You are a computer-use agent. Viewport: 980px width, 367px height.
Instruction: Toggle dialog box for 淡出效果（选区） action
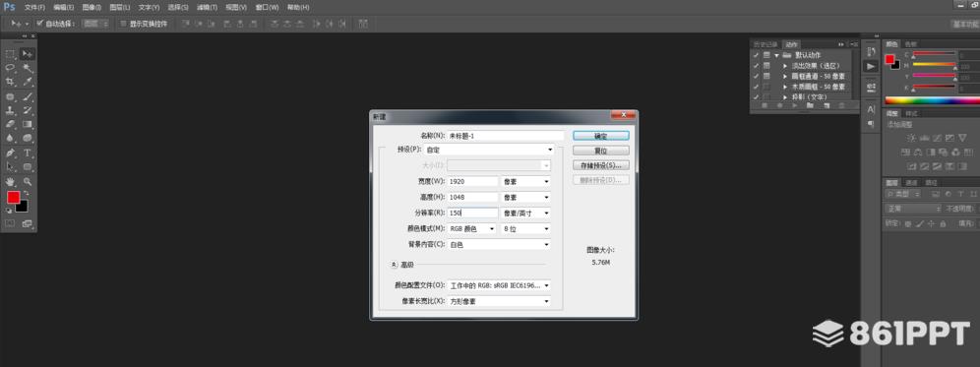click(766, 65)
